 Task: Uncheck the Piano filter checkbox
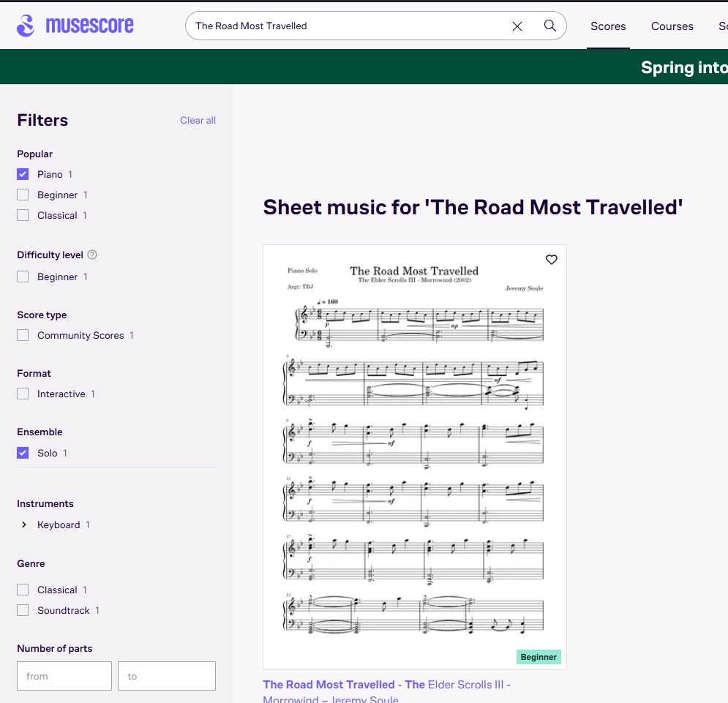23,174
